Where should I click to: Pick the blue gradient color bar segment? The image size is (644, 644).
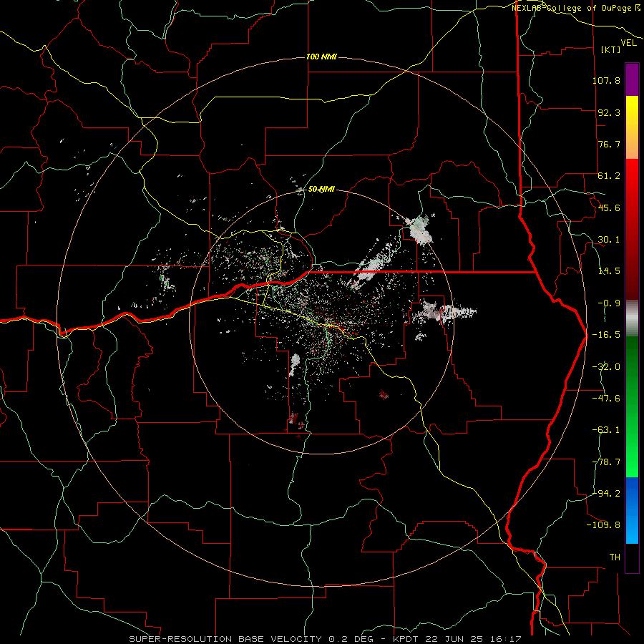pos(632,510)
